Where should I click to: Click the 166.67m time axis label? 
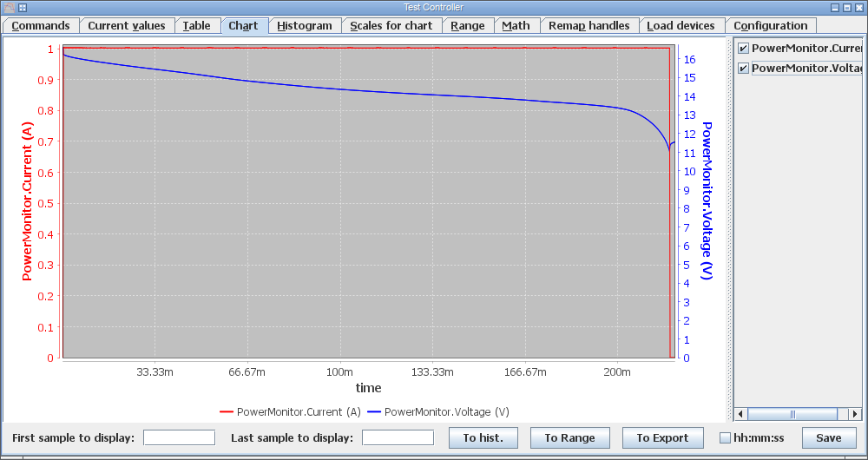[525, 372]
